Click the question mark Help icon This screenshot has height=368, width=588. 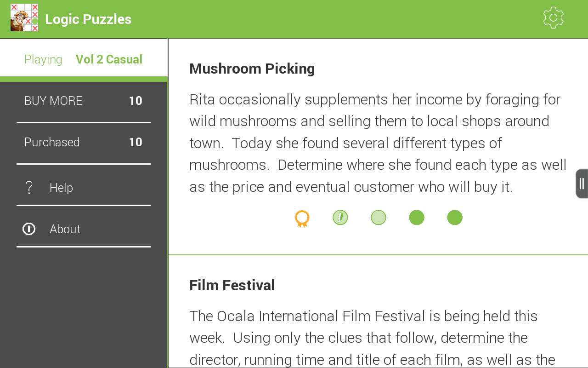tap(29, 188)
